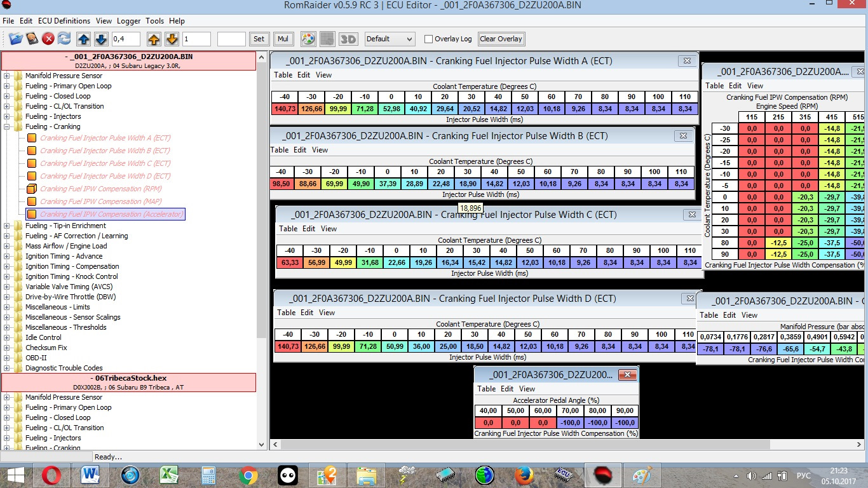
Task: Open the ECU Definitions menu
Action: pos(64,21)
